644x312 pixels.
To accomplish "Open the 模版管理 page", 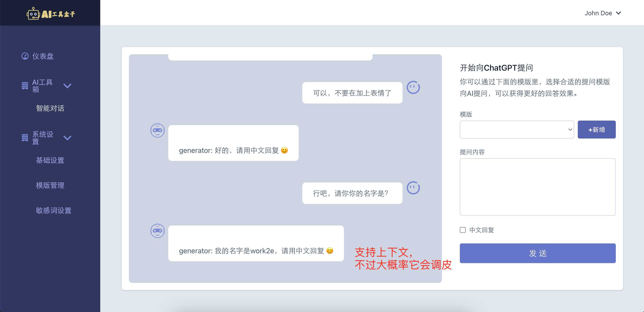I will click(50, 185).
